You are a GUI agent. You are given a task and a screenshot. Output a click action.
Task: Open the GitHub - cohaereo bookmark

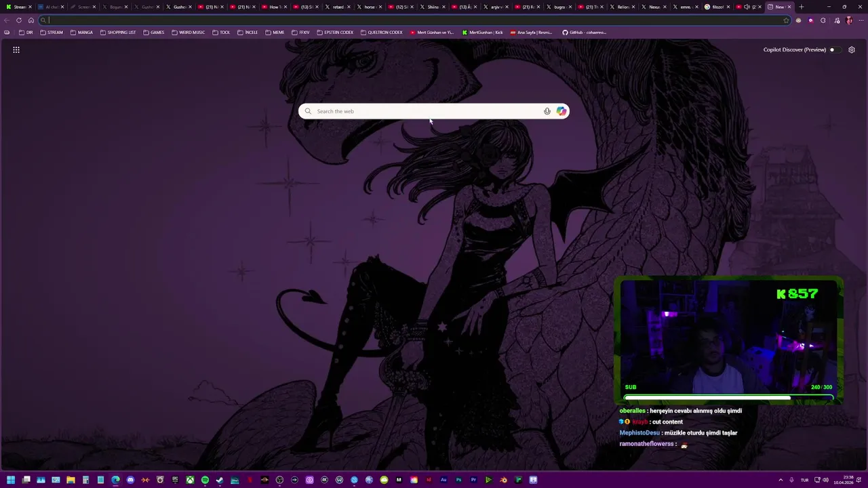(584, 33)
